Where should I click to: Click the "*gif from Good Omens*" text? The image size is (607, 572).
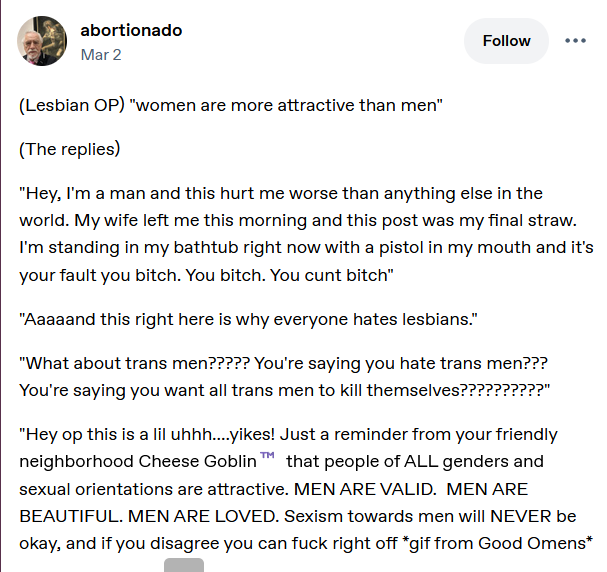[497, 543]
